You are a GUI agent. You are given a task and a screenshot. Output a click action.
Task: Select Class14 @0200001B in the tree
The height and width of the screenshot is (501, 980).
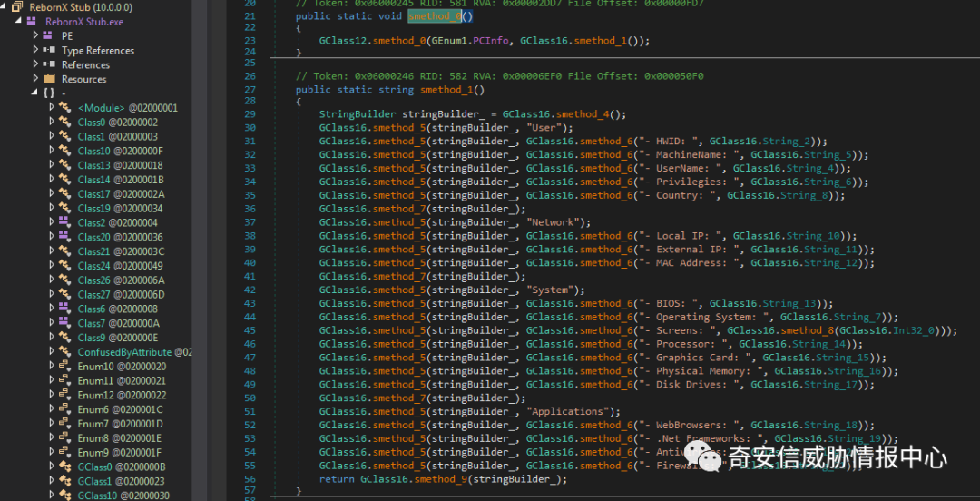[x=121, y=180]
